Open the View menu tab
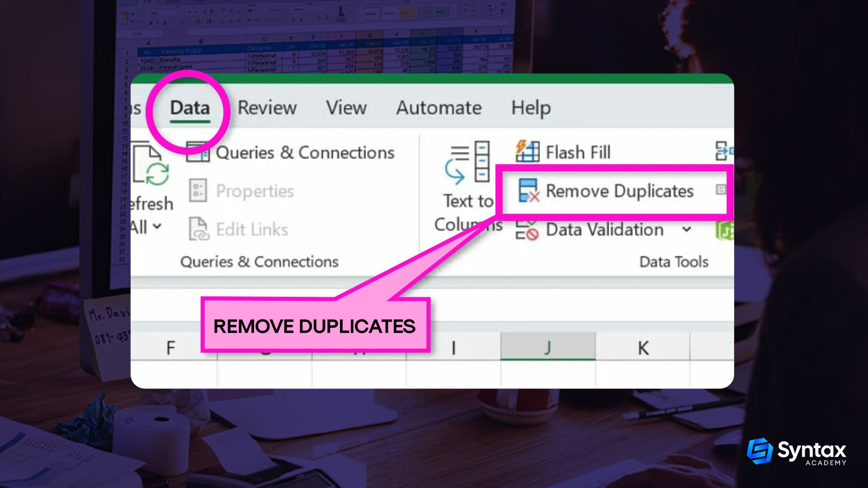Viewport: 868px width, 488px height. coord(346,107)
